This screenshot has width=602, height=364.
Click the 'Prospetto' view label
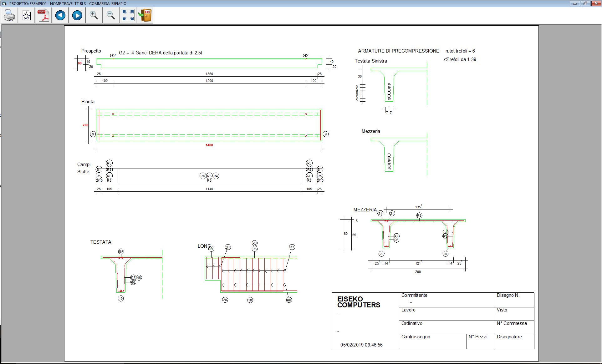[x=91, y=51]
